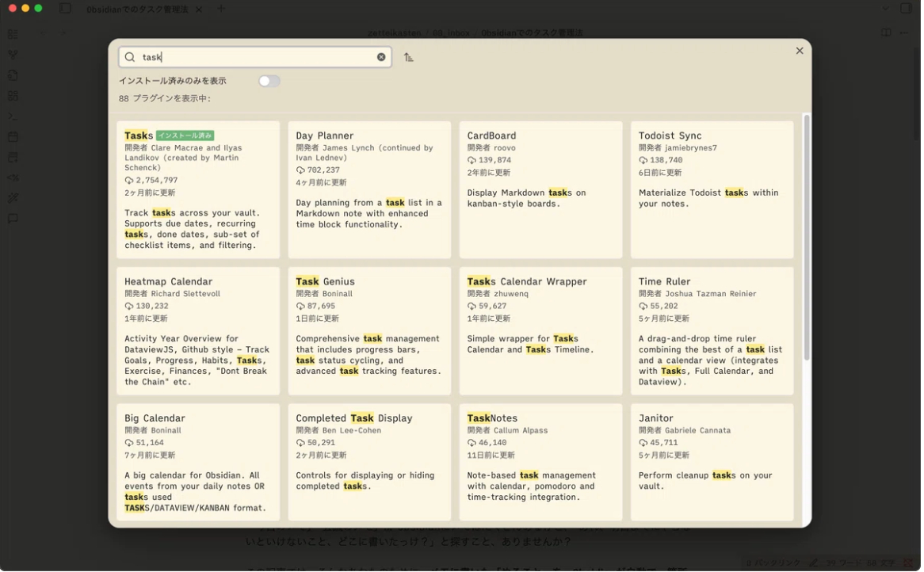
Task: Open the Heatmap Calendar plugin card
Action: click(198, 331)
